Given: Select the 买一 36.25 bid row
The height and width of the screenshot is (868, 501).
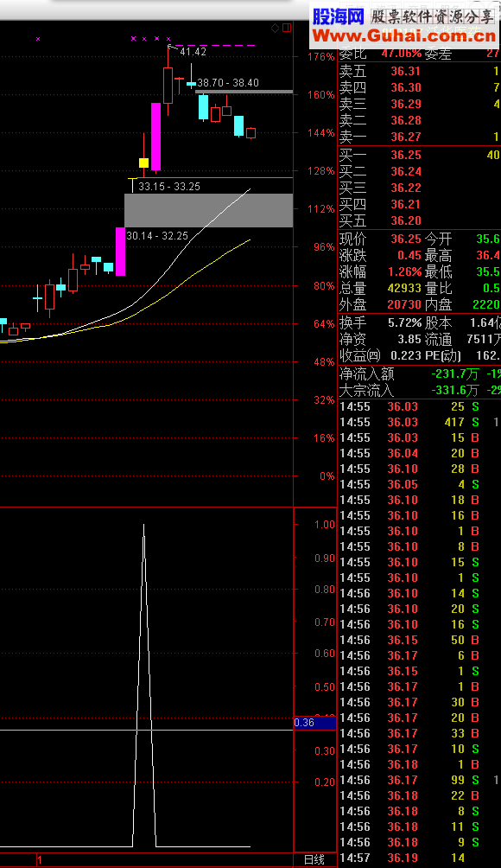Looking at the screenshot, I should (419, 155).
